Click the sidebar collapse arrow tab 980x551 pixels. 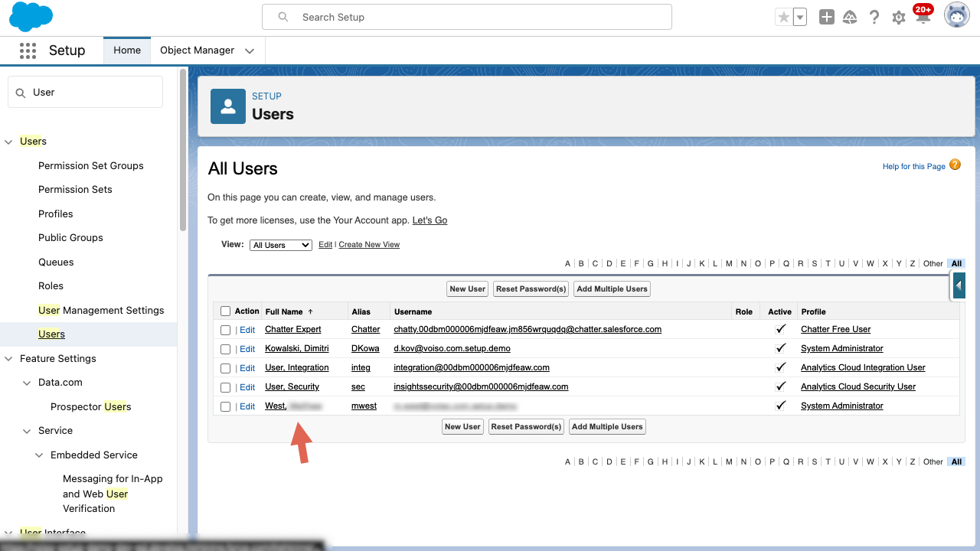coord(959,286)
